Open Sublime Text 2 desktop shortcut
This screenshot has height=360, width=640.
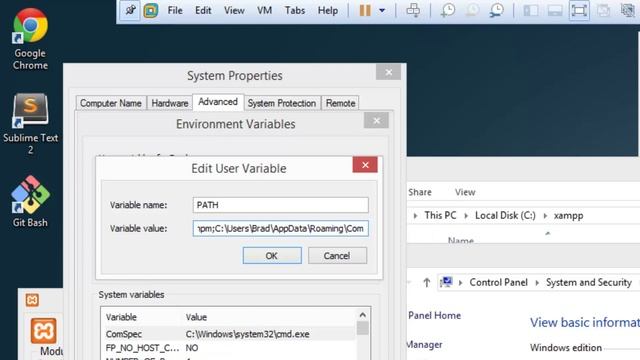(30, 124)
